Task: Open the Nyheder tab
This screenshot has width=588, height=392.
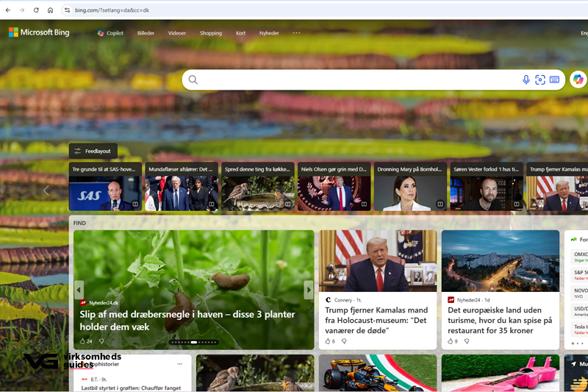Action: [x=269, y=33]
